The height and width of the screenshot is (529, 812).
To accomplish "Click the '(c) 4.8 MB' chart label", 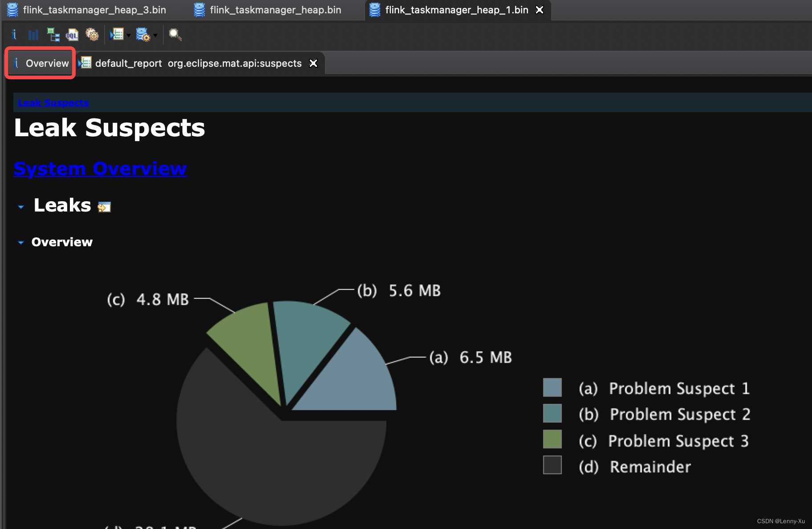I will click(148, 300).
